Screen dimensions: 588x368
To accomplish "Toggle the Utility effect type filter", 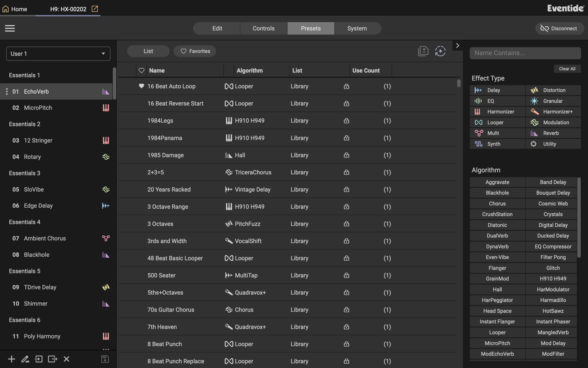I will 553,144.
